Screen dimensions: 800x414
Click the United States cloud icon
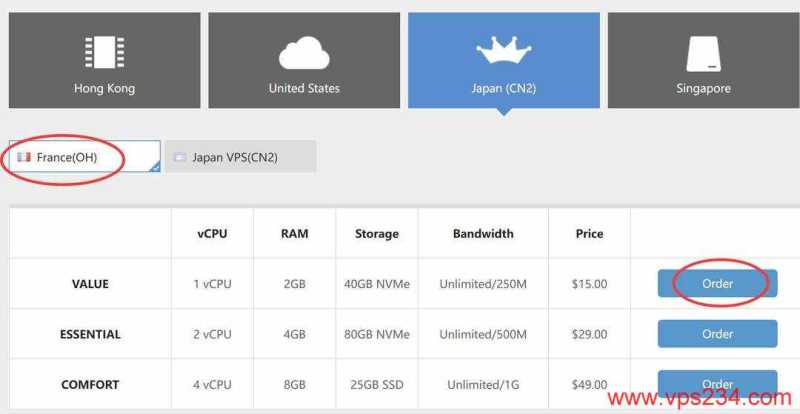(x=304, y=52)
